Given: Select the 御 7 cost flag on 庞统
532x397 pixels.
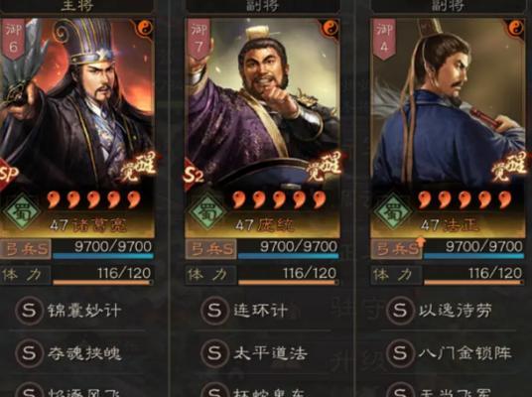Looking at the screenshot, I should pyautogui.click(x=199, y=39).
